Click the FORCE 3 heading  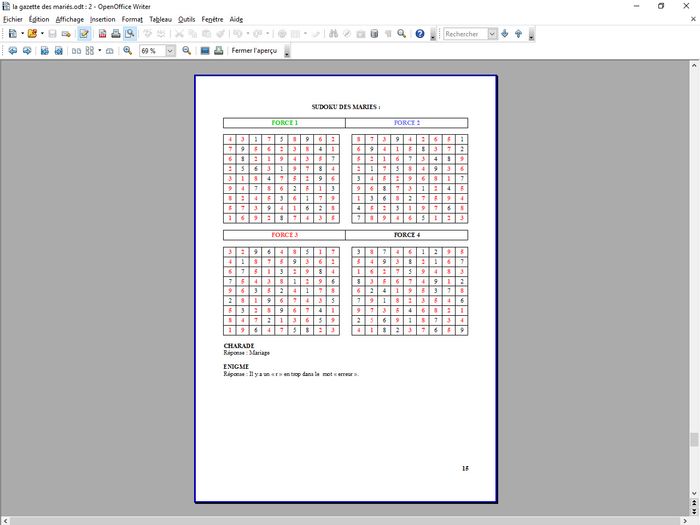pos(284,235)
